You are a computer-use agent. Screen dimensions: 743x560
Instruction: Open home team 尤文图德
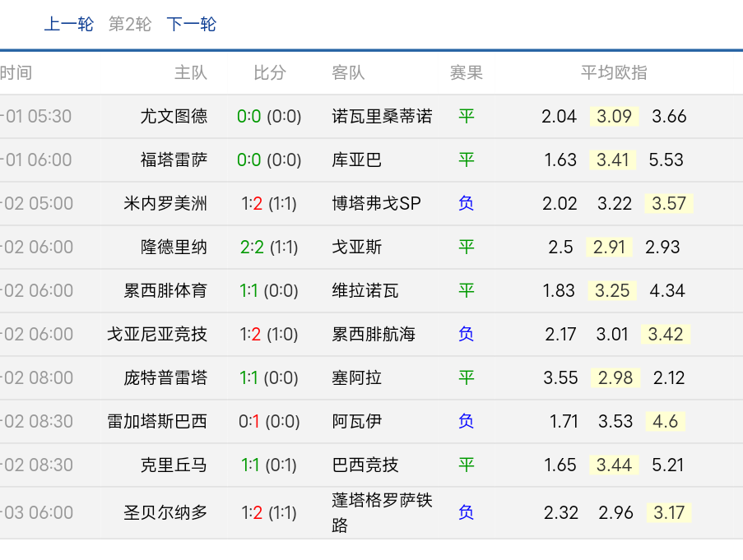pyautogui.click(x=174, y=116)
